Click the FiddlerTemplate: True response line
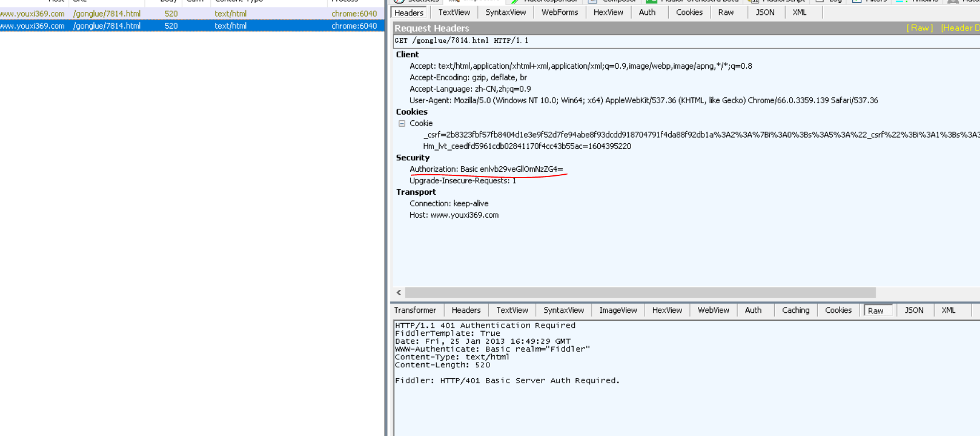 point(448,333)
